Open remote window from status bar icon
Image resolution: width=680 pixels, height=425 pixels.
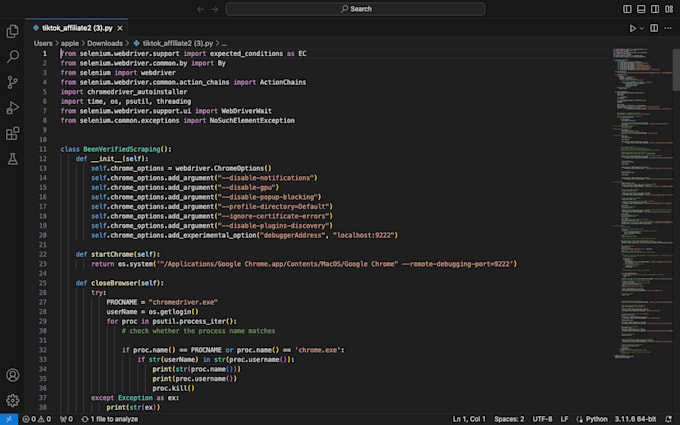pyautogui.click(x=9, y=419)
